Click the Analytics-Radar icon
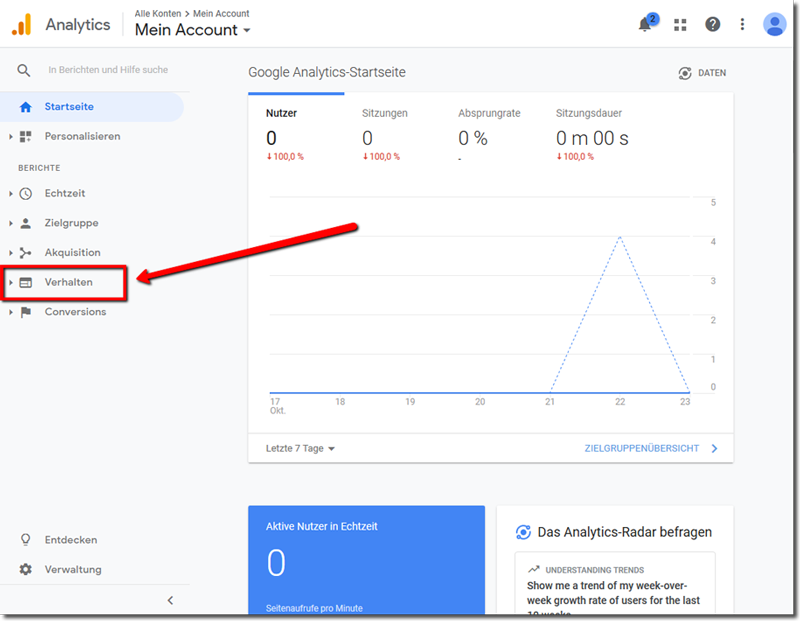800x621 pixels. (523, 532)
